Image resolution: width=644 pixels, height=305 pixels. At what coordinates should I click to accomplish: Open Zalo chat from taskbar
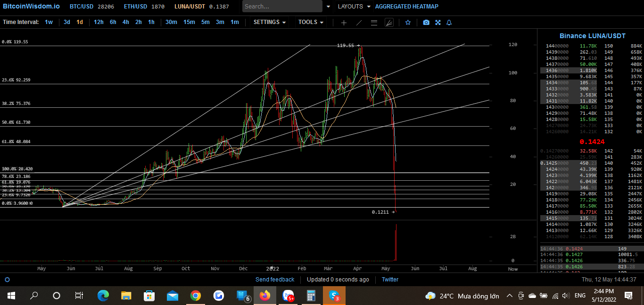pyautogui.click(x=288, y=296)
